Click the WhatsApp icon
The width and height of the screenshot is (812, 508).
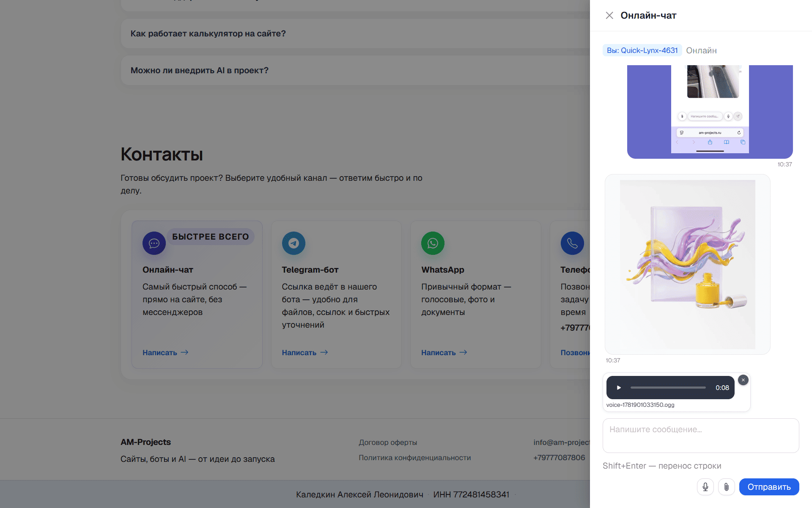click(x=433, y=243)
